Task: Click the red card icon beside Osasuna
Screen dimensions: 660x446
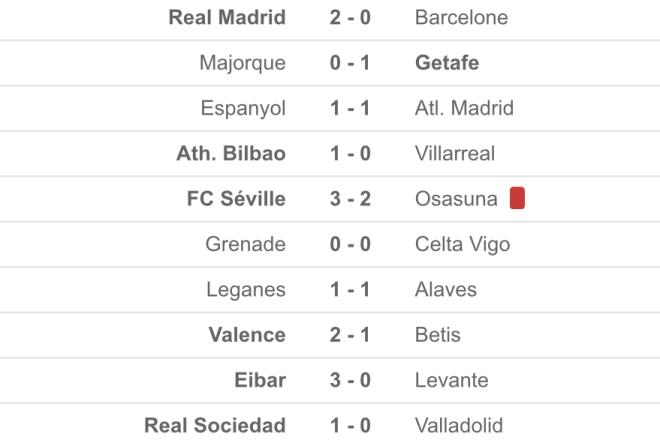Action: pos(517,198)
